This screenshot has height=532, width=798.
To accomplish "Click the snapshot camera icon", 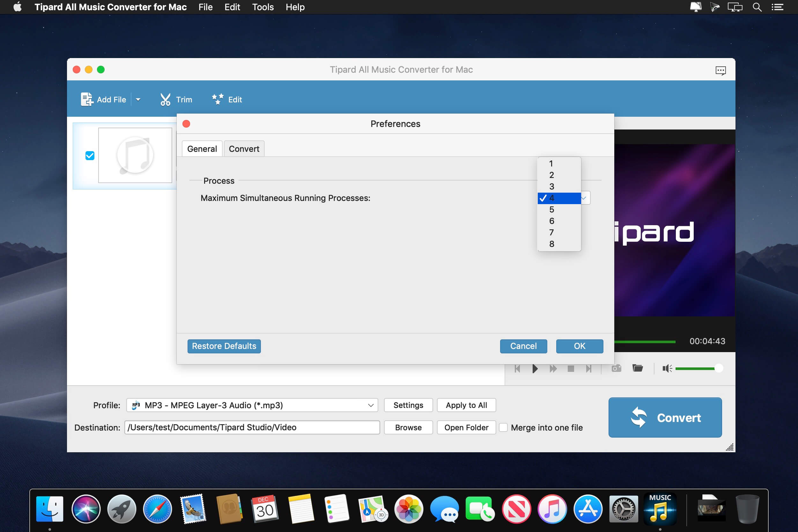I will coord(617,368).
